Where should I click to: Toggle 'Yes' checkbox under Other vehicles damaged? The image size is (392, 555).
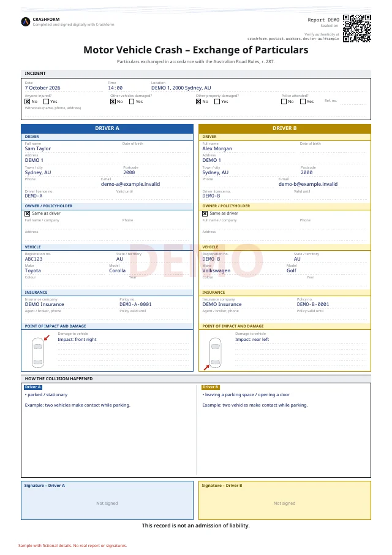pos(132,102)
